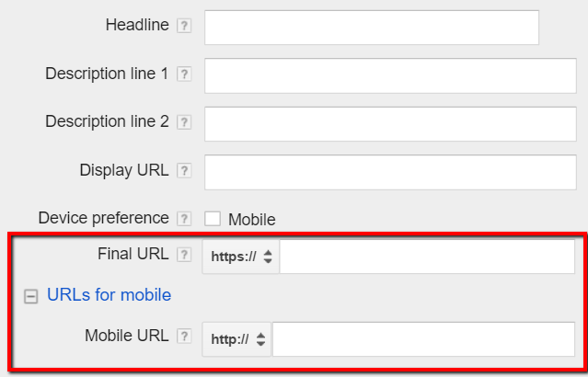Click the Final URL help icon
Viewport: 588px width, 377px height.
pyautogui.click(x=184, y=255)
